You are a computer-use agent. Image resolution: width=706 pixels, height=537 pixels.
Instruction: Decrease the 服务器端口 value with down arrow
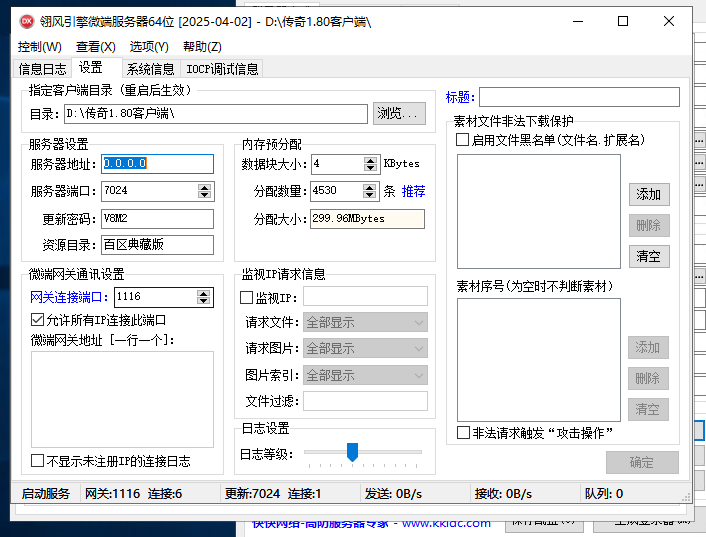click(x=204, y=195)
